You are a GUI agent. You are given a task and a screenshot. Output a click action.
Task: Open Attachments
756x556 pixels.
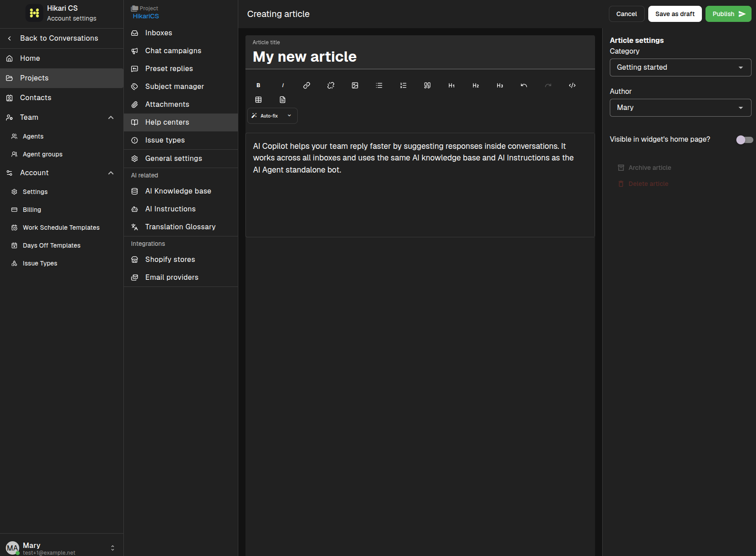(x=181, y=105)
